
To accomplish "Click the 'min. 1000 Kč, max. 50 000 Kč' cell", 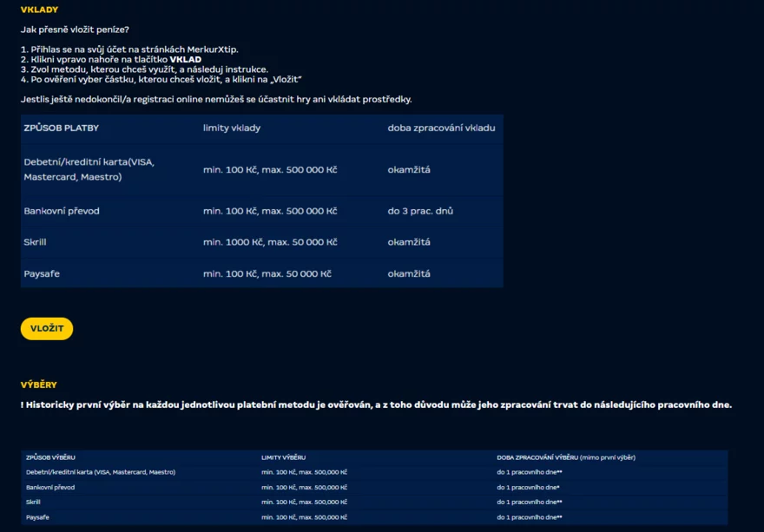I will 270,242.
